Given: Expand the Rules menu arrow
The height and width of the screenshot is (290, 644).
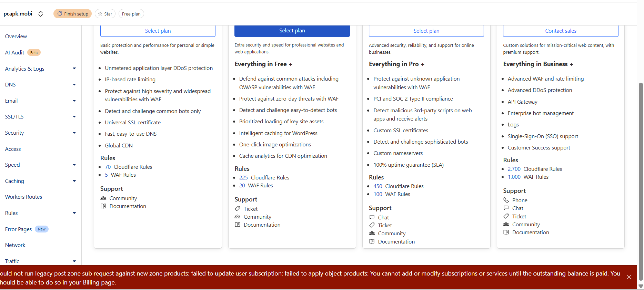Looking at the screenshot, I should [74, 213].
